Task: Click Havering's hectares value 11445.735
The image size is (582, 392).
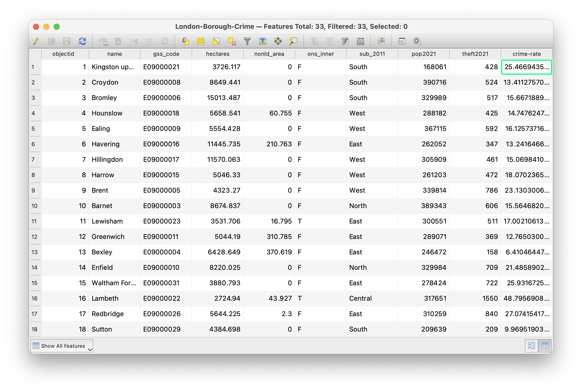Action: 218,144
